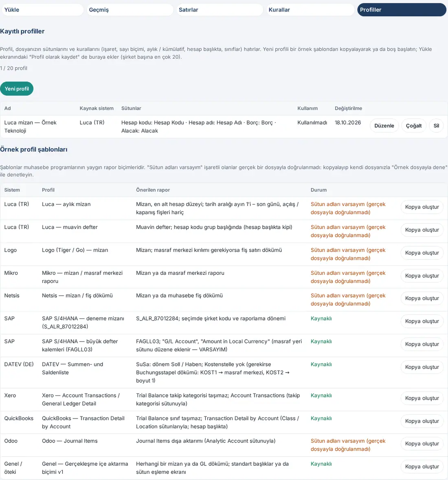Edit the Luca mizan profile with Düzenle
This screenshot has height=480, width=448.
384,126
